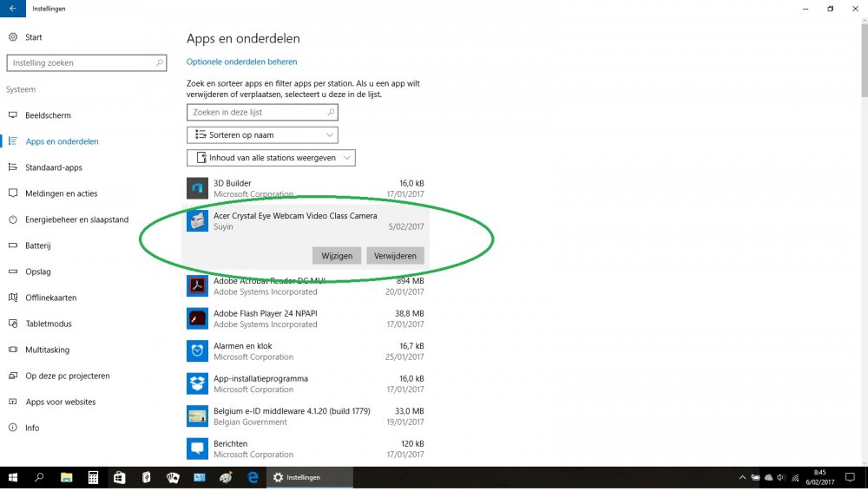
Task: Go to Start at the top of the sidebar
Action: coord(34,37)
